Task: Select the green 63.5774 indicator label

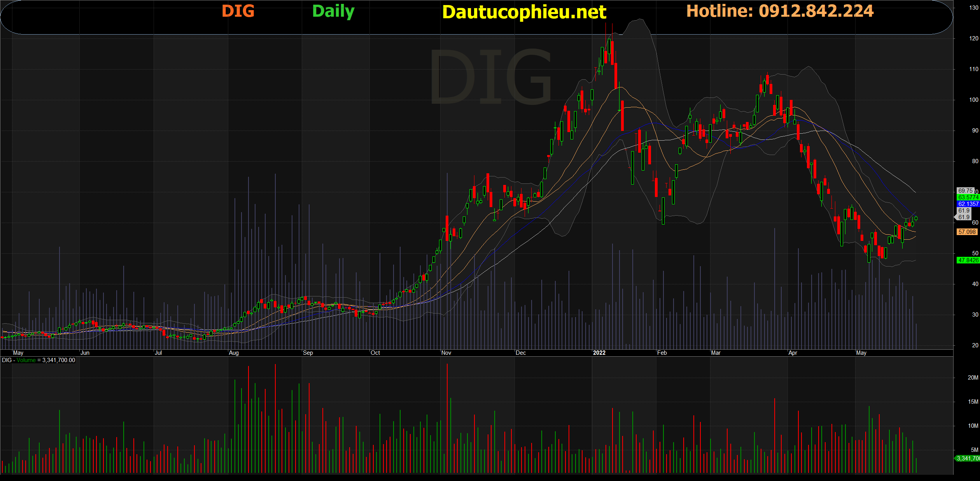Action: pos(968,197)
